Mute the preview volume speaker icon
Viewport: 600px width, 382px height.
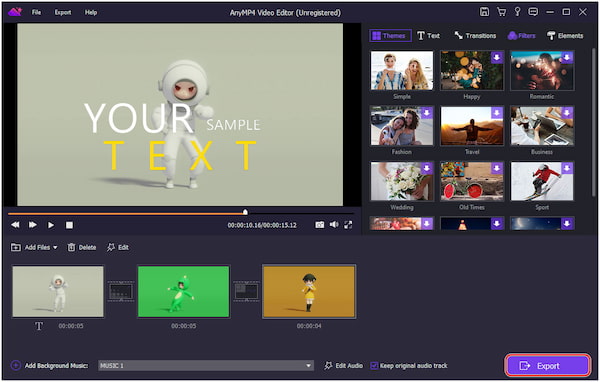pyautogui.click(x=334, y=225)
